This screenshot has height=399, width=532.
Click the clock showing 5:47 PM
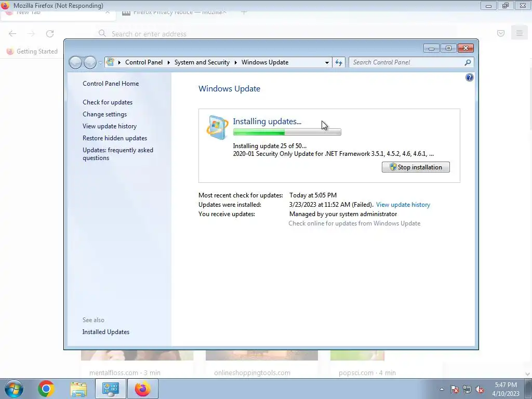click(506, 389)
